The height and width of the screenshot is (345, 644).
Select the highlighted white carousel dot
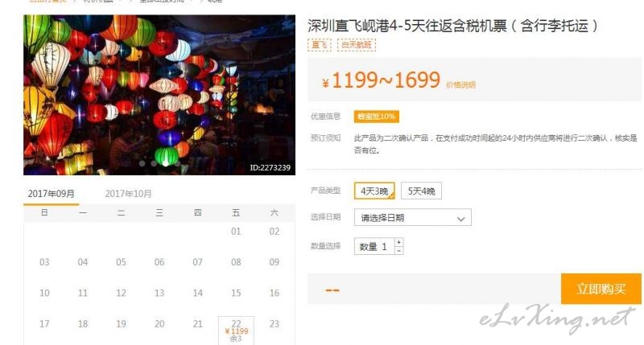[166, 163]
